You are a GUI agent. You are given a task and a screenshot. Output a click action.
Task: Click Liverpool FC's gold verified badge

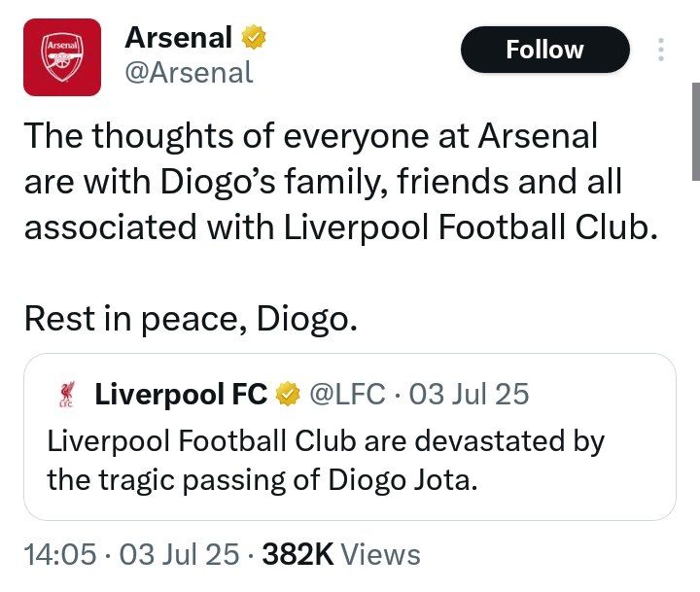pyautogui.click(x=287, y=395)
